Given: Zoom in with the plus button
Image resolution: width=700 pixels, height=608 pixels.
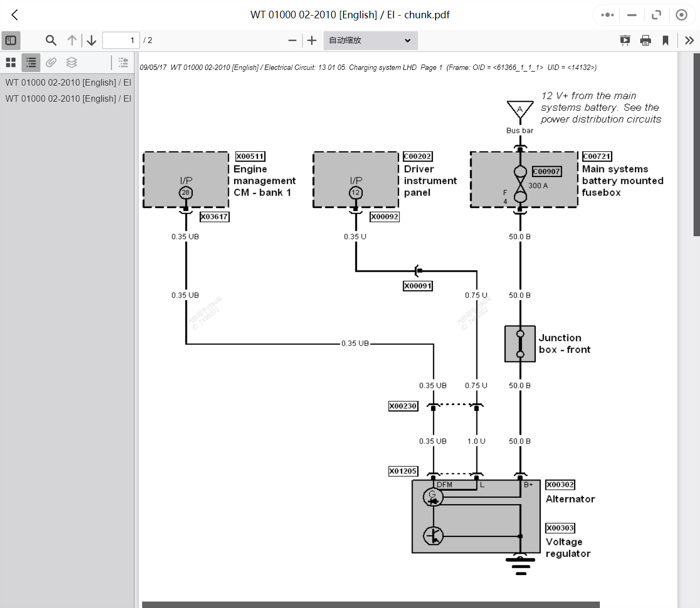Looking at the screenshot, I should click(312, 40).
